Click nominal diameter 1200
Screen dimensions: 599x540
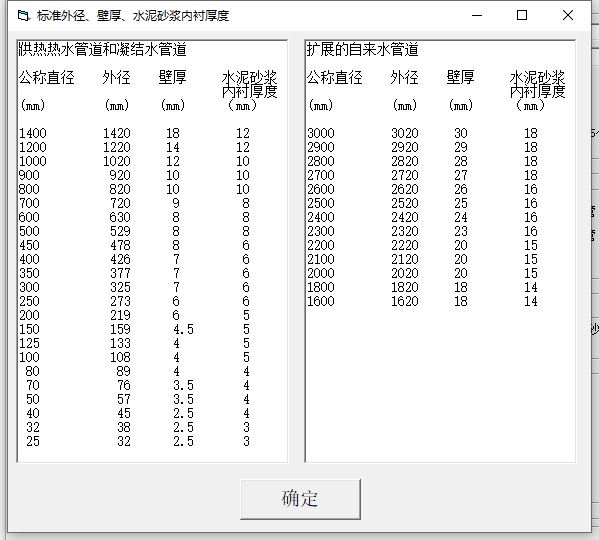(33, 147)
